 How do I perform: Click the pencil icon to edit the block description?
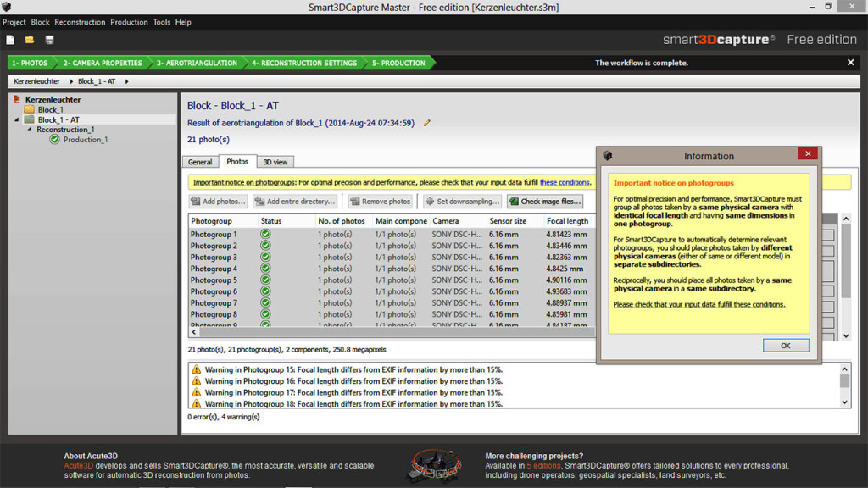(427, 123)
